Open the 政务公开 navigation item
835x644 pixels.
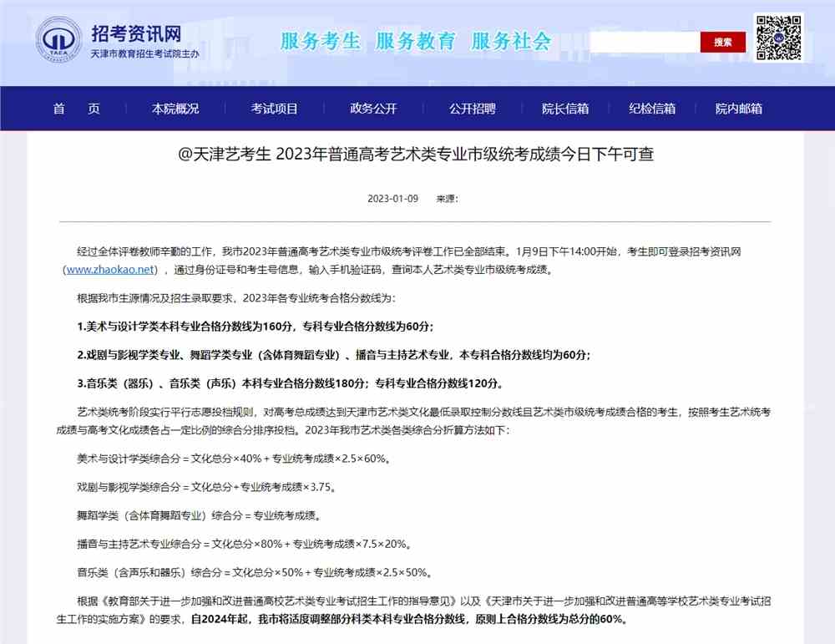click(373, 109)
